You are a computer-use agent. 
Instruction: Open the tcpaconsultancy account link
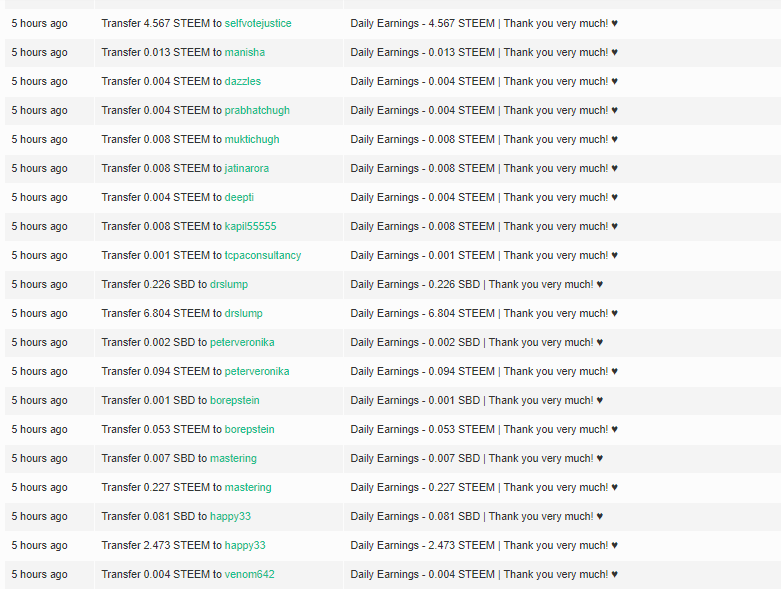(263, 255)
